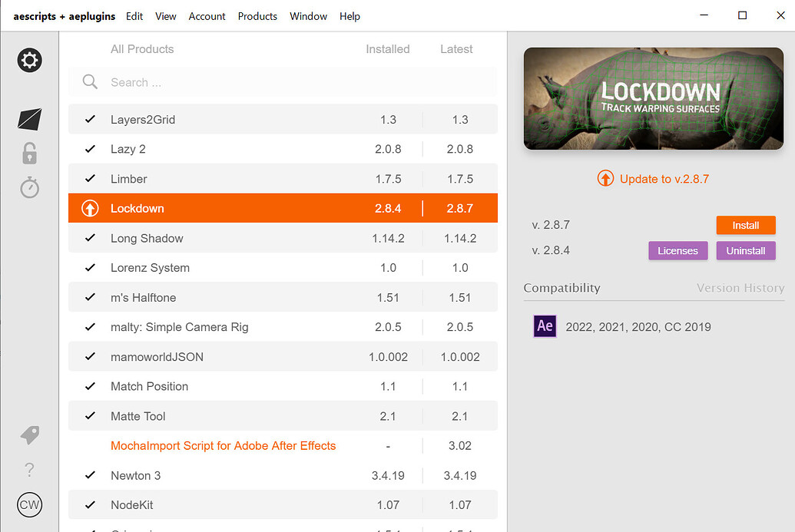
Task: Select the Lazy 2 product row
Action: 283,149
